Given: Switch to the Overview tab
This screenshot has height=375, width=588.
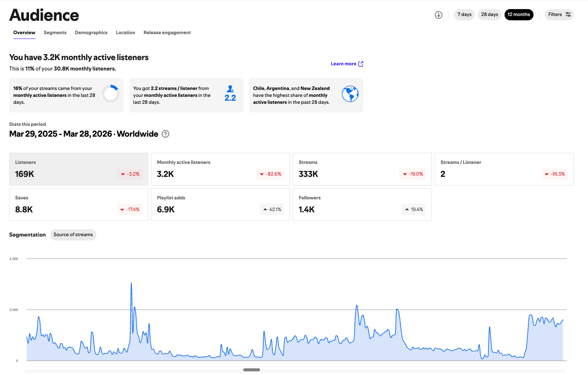Looking at the screenshot, I should coord(24,32).
